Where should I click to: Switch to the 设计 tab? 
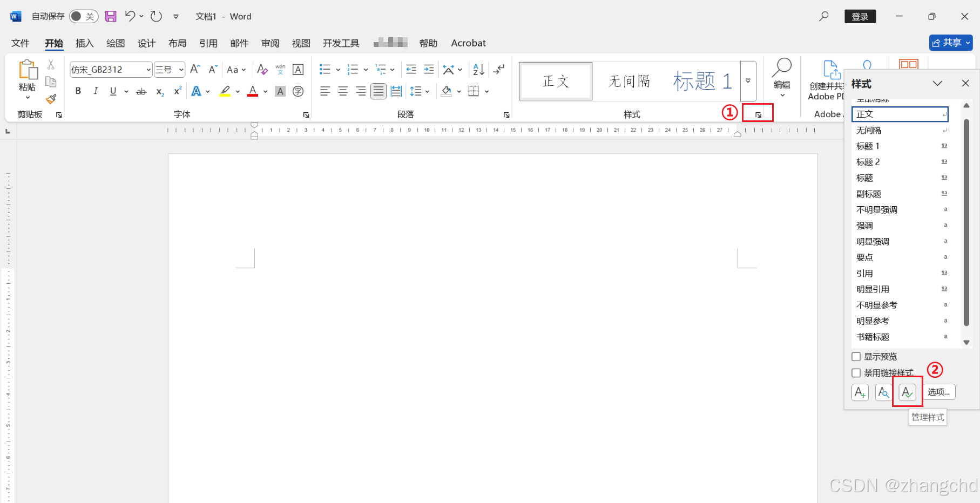(x=146, y=43)
